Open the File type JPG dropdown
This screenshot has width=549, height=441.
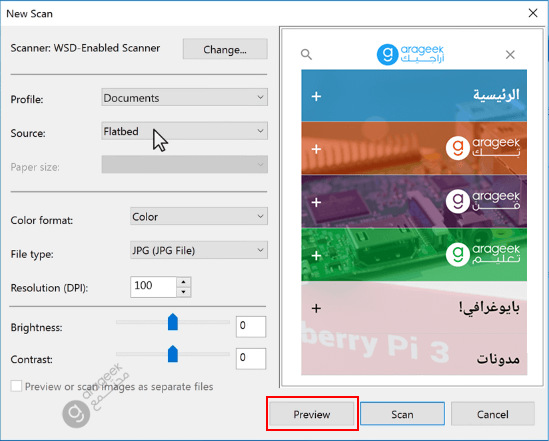(x=199, y=250)
